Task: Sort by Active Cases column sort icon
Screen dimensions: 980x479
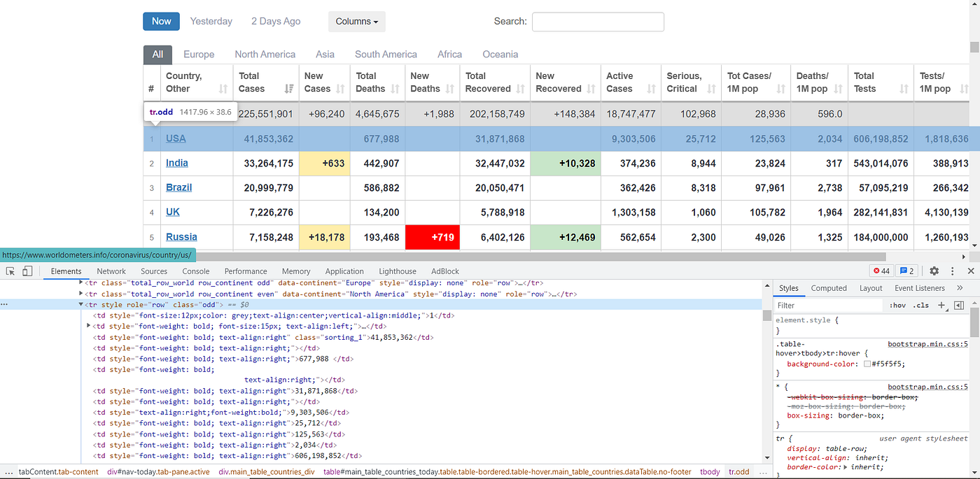Action: click(x=652, y=89)
